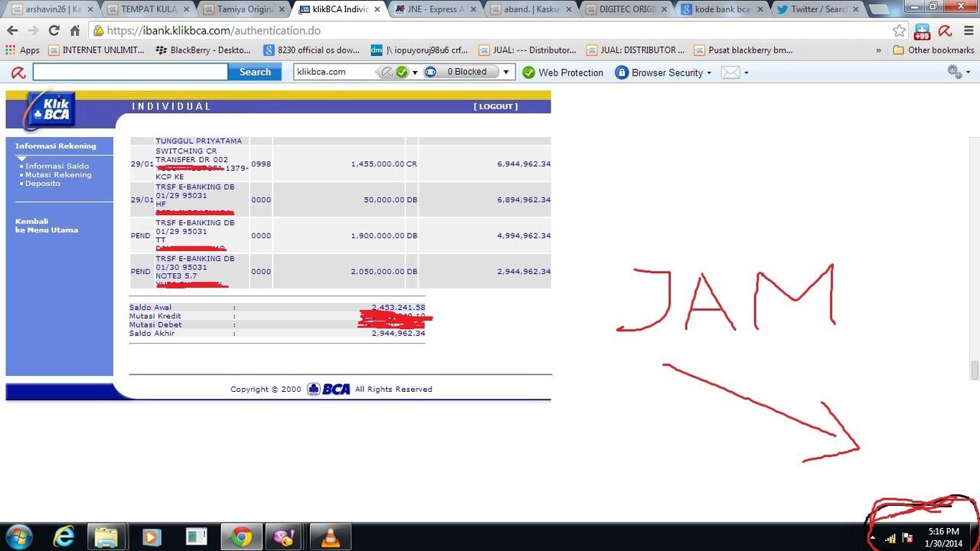The height and width of the screenshot is (551, 980).
Task: Toggle the klikbca.com site safety check indicator
Action: click(394, 72)
